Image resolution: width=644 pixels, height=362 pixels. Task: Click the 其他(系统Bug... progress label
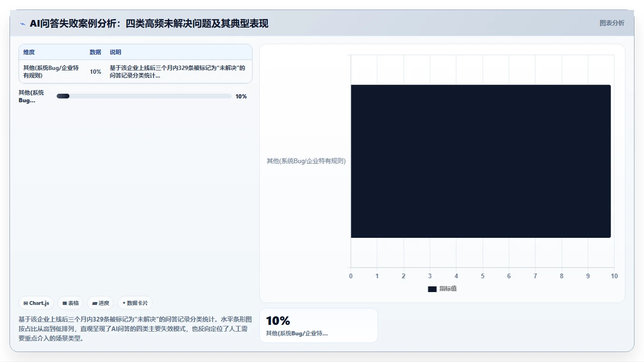click(31, 96)
